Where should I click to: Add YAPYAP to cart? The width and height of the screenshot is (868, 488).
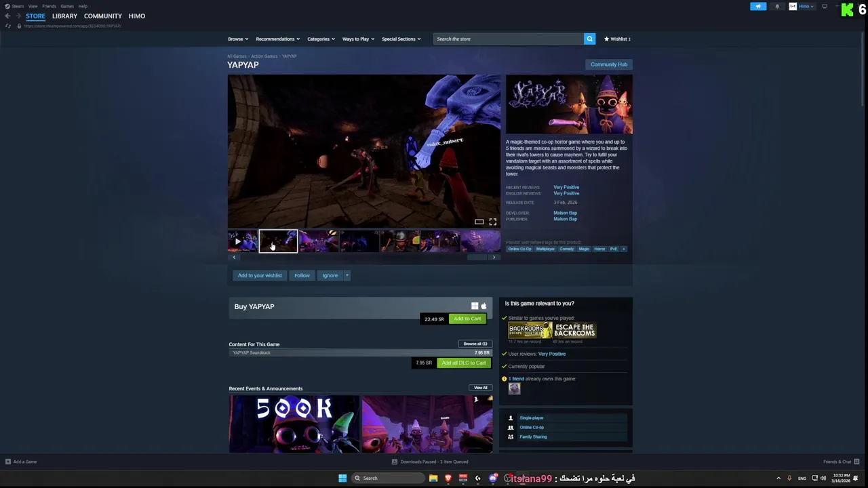(467, 319)
